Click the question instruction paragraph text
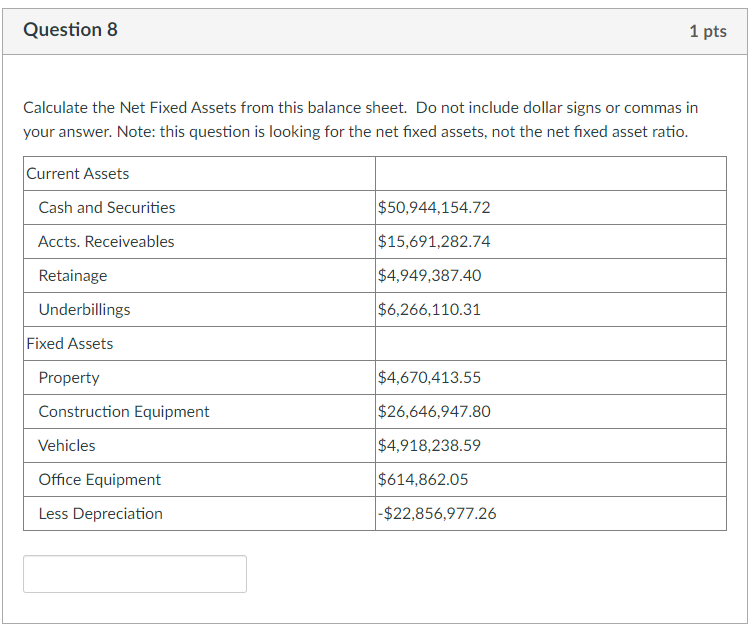Viewport: 750px width, 627px height. click(361, 120)
